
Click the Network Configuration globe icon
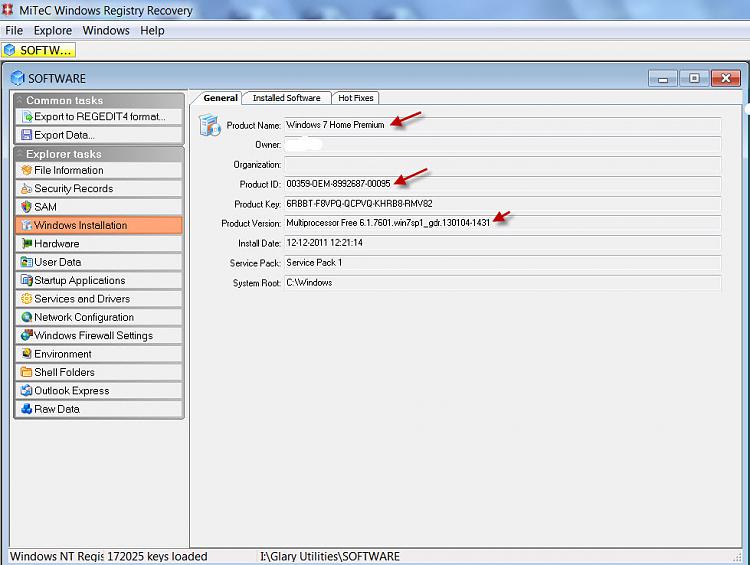tap(27, 317)
